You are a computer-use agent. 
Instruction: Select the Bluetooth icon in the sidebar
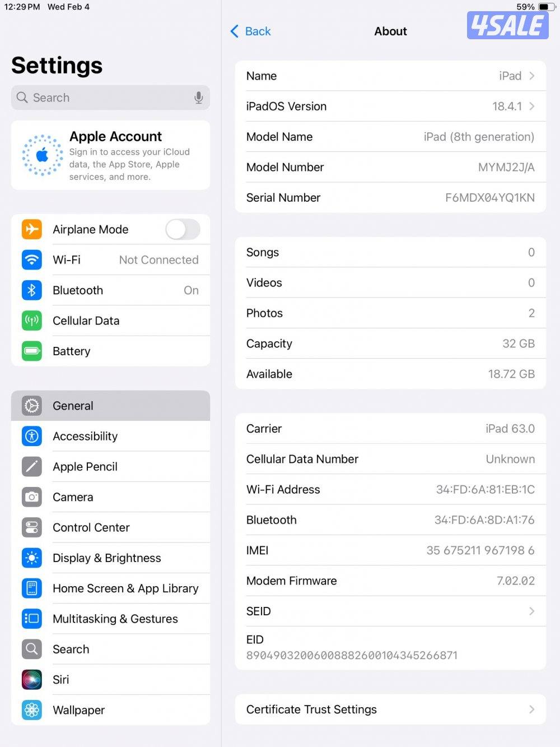tap(32, 290)
